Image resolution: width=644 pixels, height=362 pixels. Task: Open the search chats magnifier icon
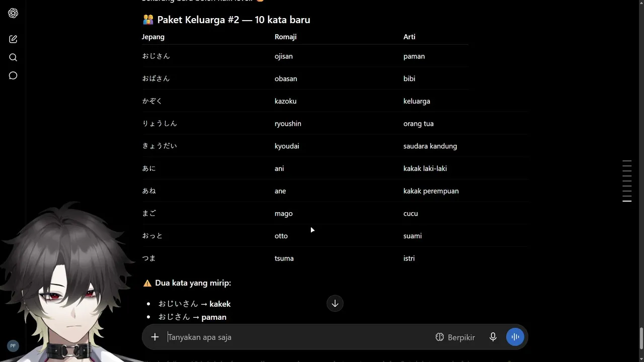click(x=13, y=57)
